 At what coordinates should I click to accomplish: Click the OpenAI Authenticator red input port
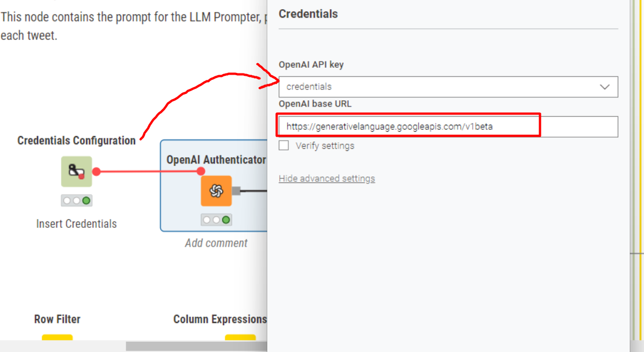click(201, 171)
